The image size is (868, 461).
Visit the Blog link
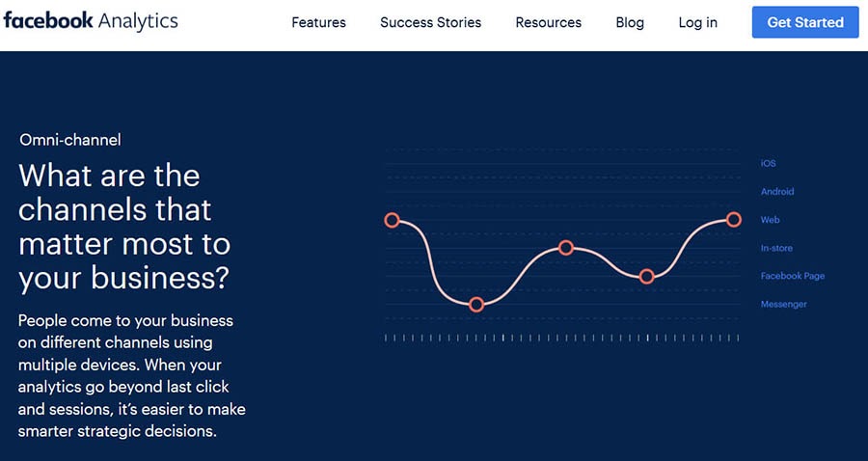point(630,23)
